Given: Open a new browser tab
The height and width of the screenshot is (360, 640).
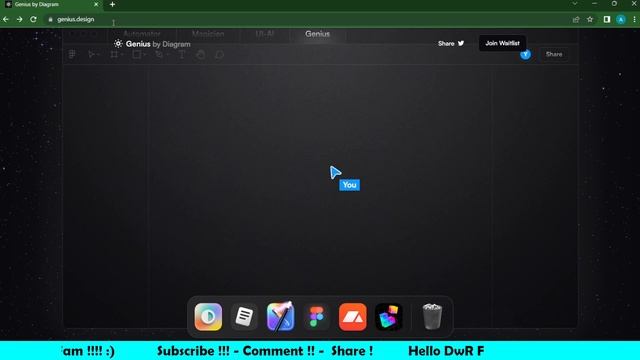Looking at the screenshot, I should (112, 4).
